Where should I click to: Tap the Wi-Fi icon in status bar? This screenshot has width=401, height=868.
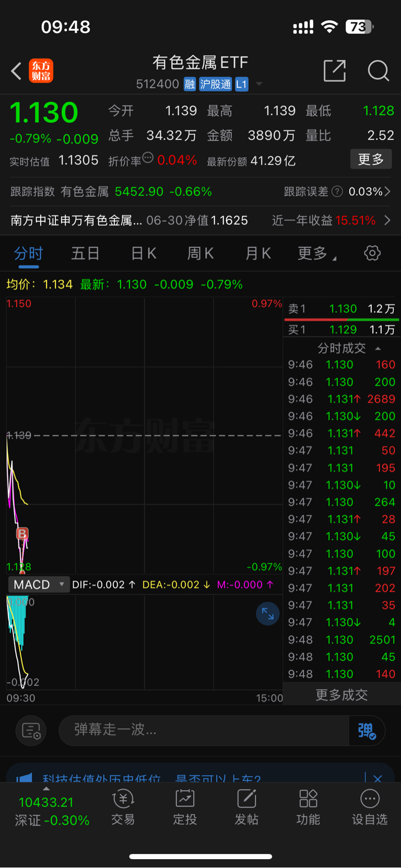coord(329,27)
